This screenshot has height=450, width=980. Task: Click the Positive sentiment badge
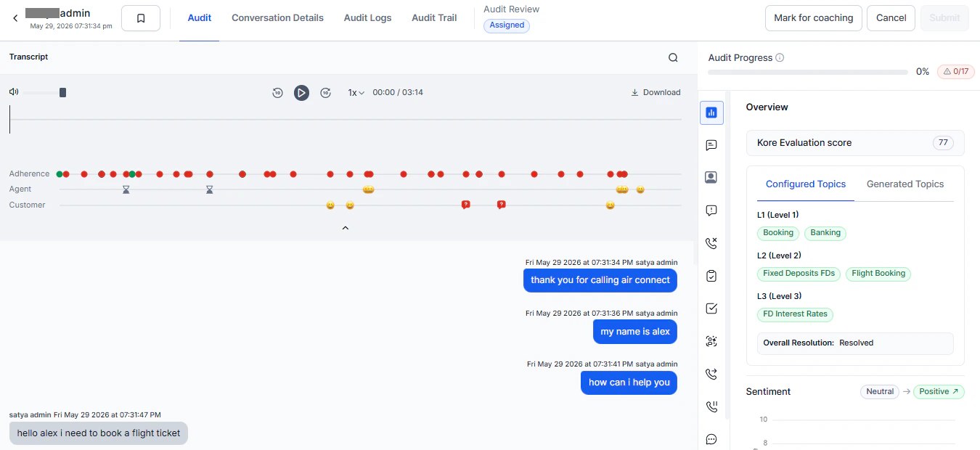click(x=939, y=392)
